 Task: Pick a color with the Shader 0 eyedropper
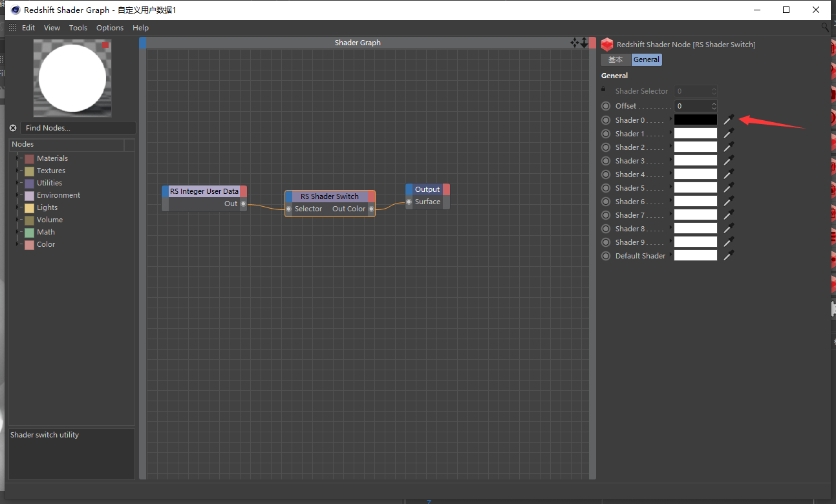[729, 120]
